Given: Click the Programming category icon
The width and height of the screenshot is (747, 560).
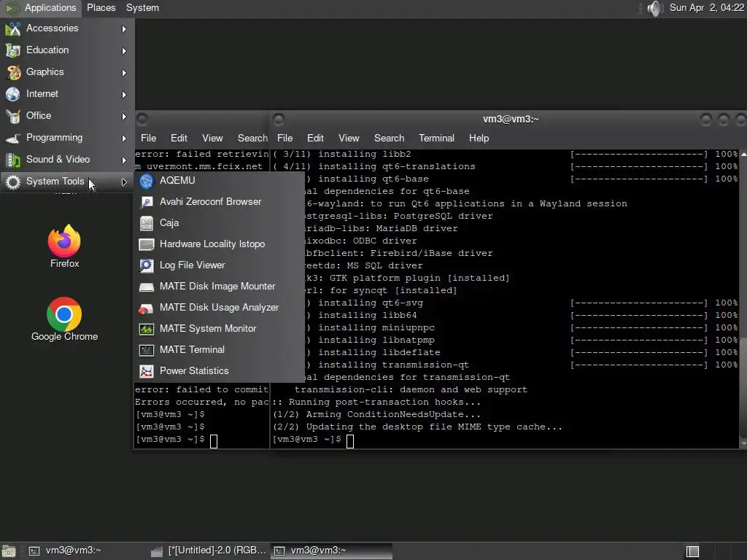Looking at the screenshot, I should tap(13, 138).
